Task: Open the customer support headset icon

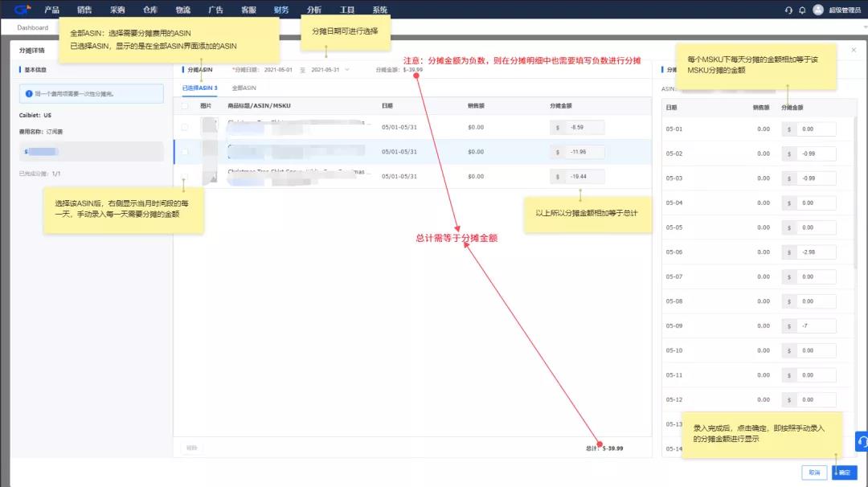Action: 788,10
